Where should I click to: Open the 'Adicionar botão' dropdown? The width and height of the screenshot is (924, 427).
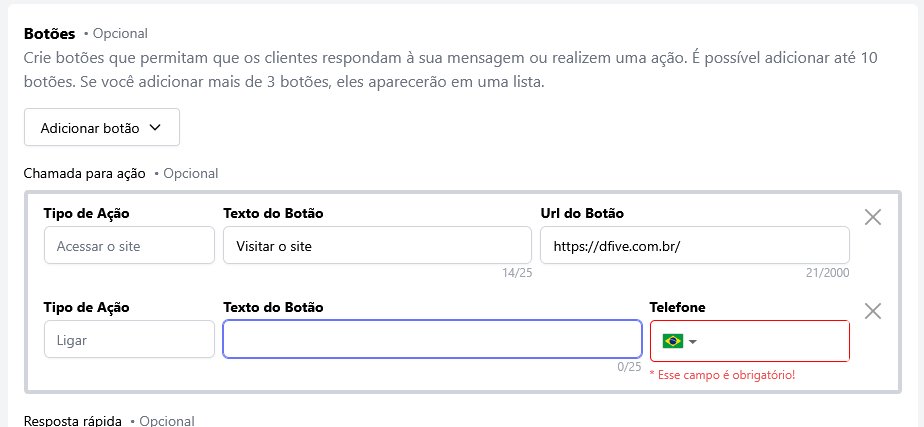click(101, 128)
